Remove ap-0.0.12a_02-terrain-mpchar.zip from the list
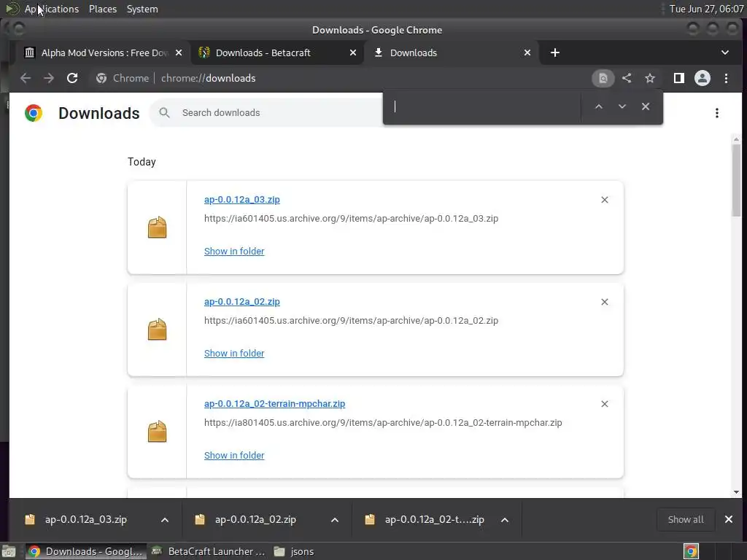This screenshot has height=560, width=747. click(605, 404)
